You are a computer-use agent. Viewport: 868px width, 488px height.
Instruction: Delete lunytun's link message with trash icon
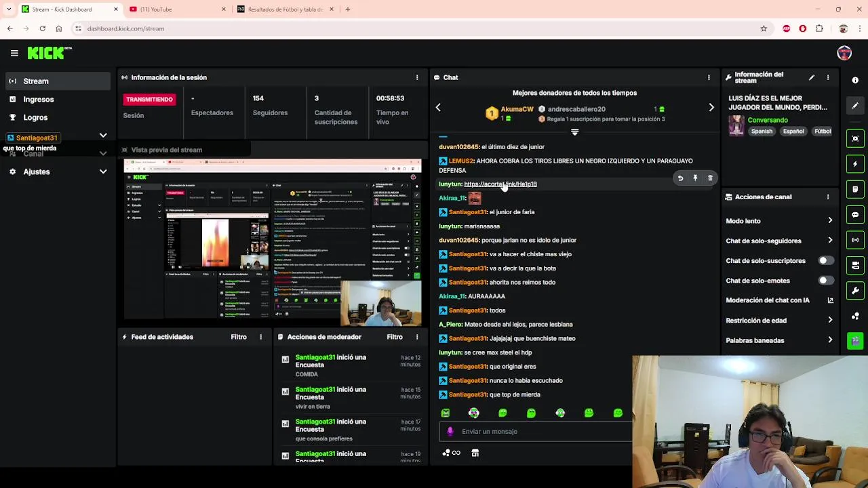[710, 178]
